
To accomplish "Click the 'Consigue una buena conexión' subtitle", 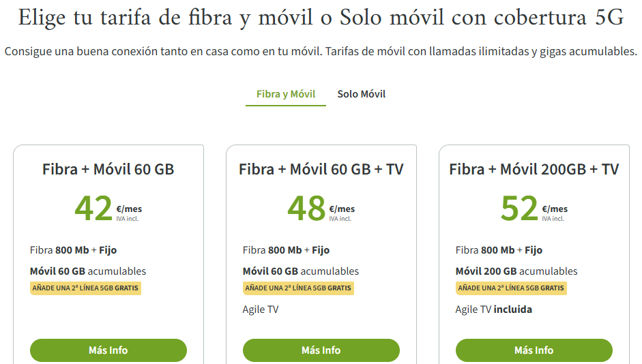I will (321, 52).
